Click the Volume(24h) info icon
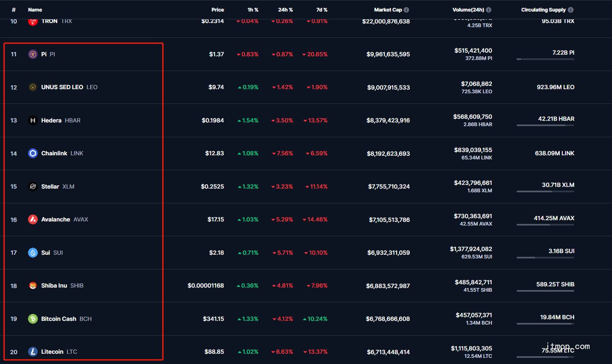 489,10
